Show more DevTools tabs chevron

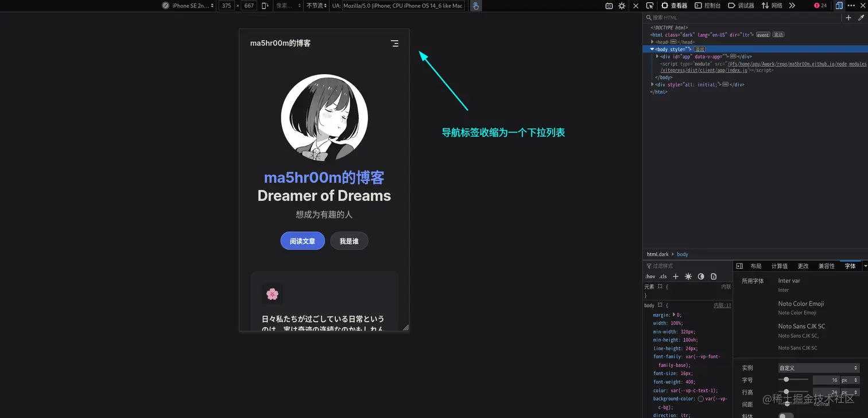(x=792, y=5)
